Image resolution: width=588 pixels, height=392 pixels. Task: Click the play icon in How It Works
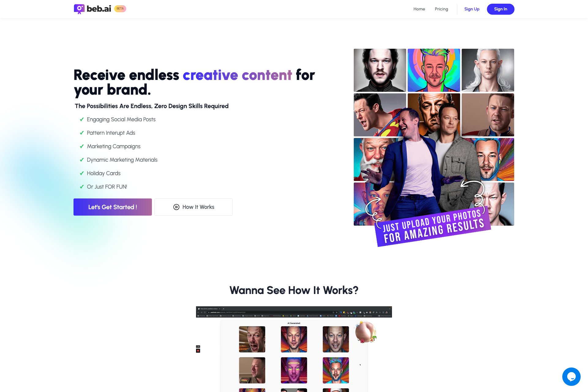176,207
